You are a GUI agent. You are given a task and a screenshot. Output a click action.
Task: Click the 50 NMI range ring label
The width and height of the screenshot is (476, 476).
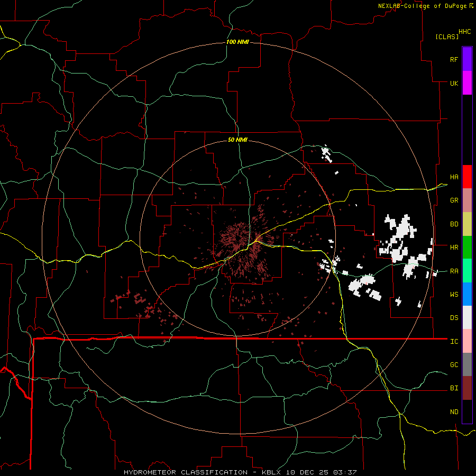click(237, 140)
